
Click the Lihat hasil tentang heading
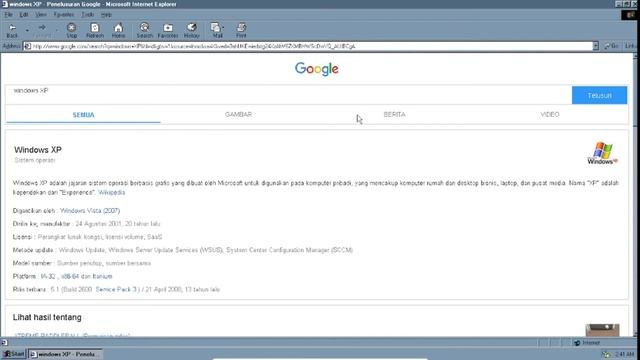47,317
